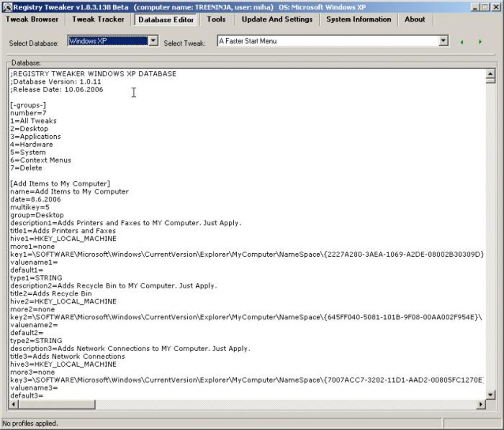Click the Registry Tweaker title bar icon
Viewport: 504px width, 430px height.
[7, 7]
